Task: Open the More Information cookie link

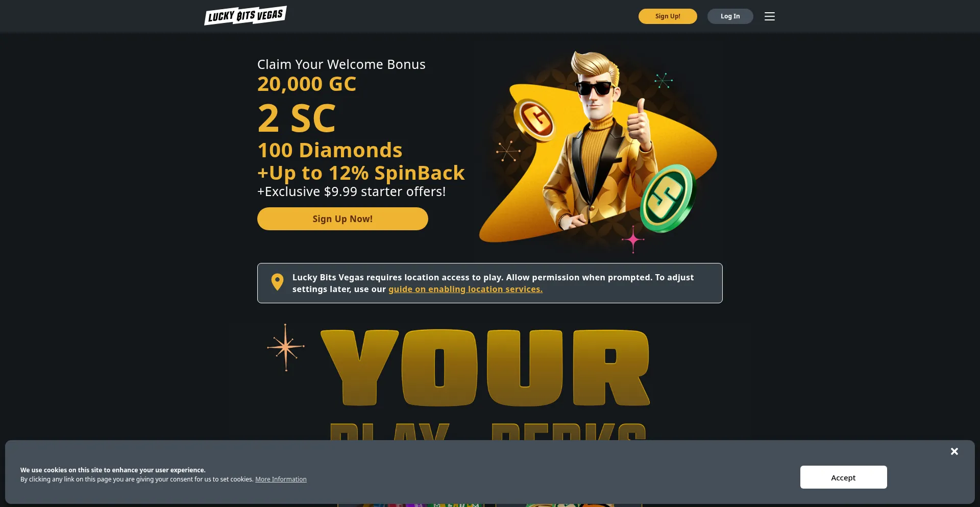Action: click(281, 479)
